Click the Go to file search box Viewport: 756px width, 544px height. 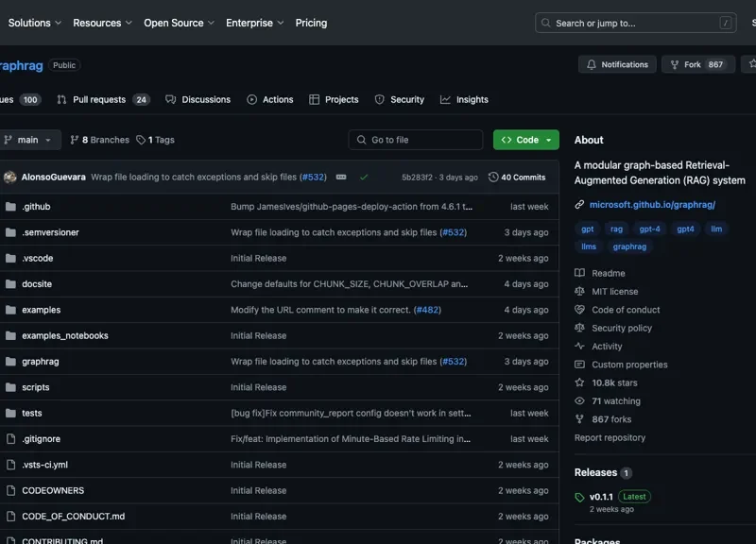(415, 140)
